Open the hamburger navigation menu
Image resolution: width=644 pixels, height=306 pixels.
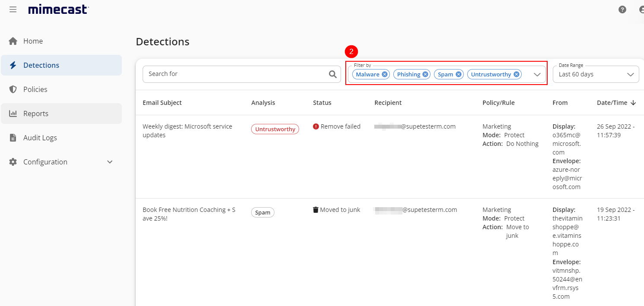13,9
